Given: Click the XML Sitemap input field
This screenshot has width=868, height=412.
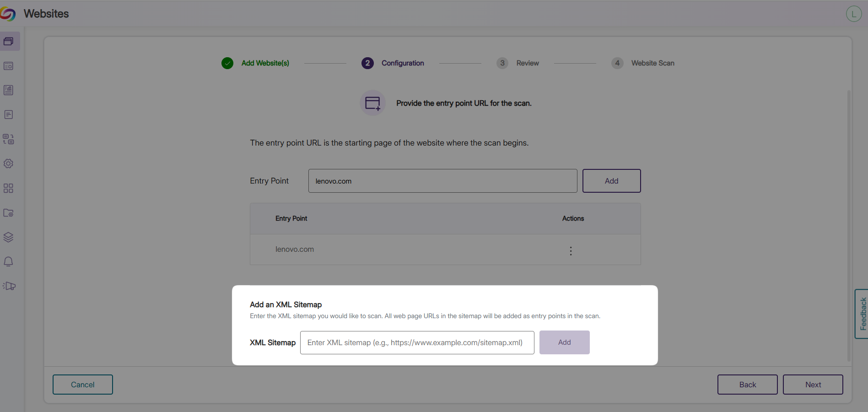Looking at the screenshot, I should tap(417, 342).
